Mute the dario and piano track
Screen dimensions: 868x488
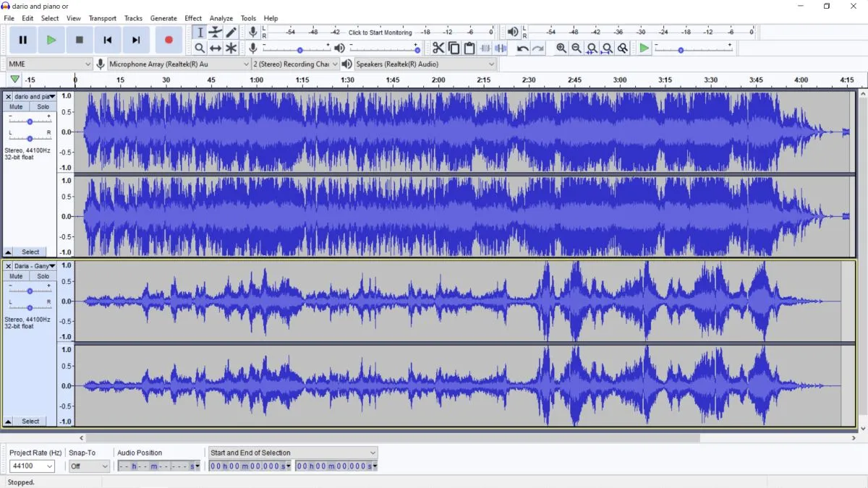[17, 107]
